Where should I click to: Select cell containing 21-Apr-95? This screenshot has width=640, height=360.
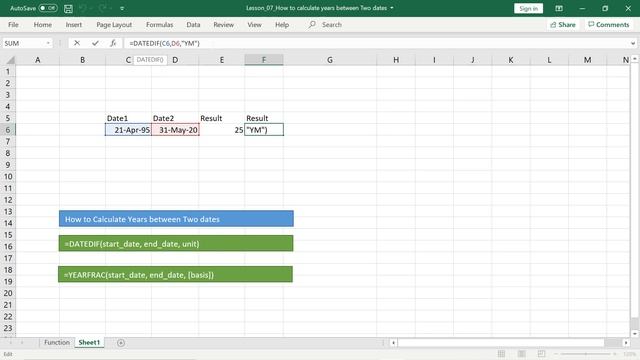(x=128, y=130)
